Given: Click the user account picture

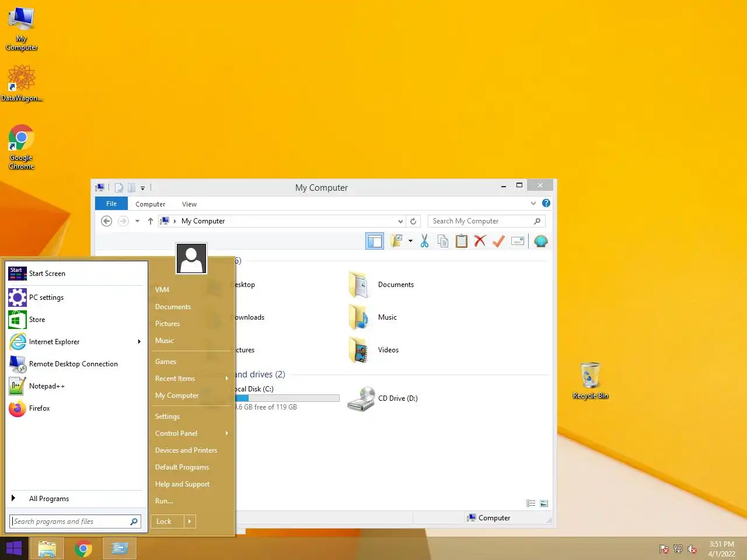Looking at the screenshot, I should [191, 259].
